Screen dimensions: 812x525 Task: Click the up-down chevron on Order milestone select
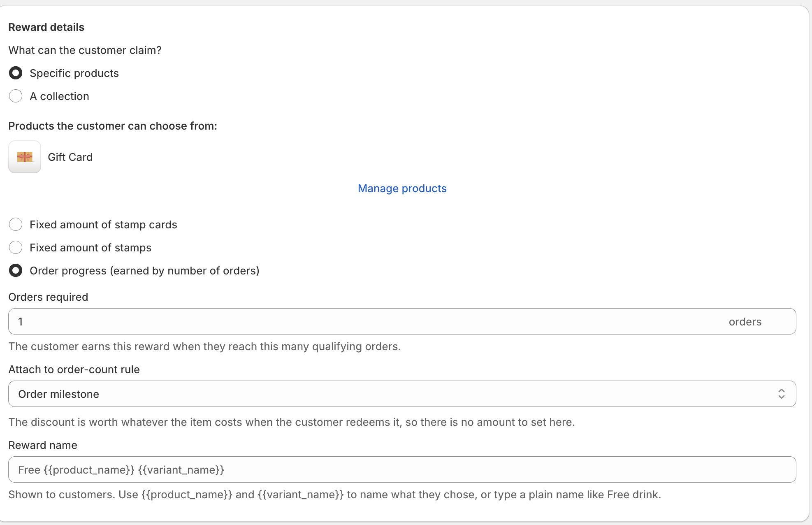point(781,394)
